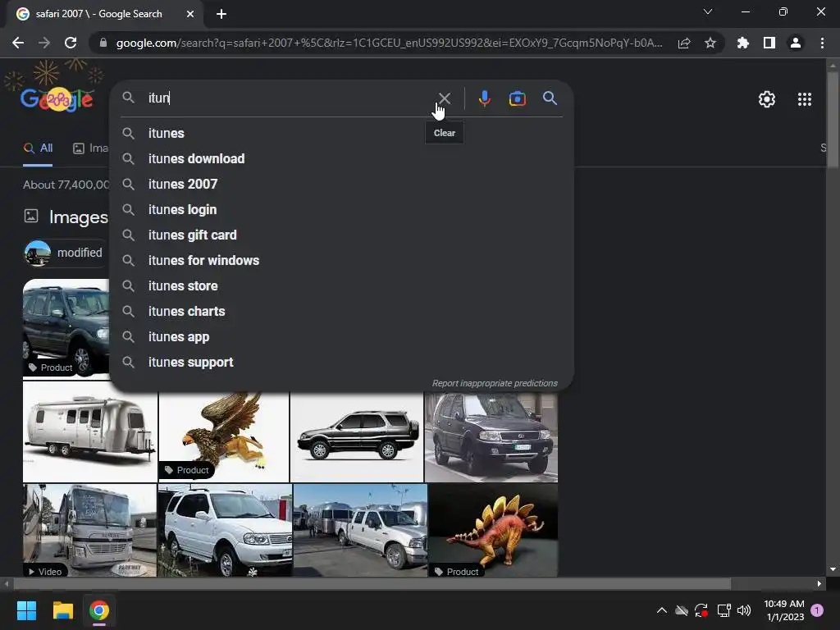Open the Windows Start menu
The image size is (840, 630).
26,610
